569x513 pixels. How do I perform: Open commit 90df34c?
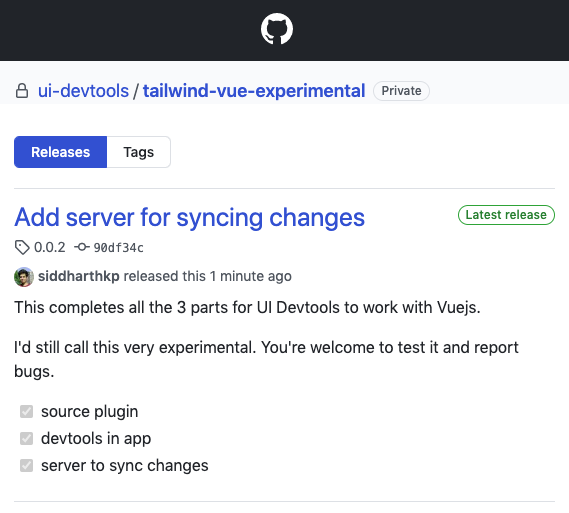119,248
